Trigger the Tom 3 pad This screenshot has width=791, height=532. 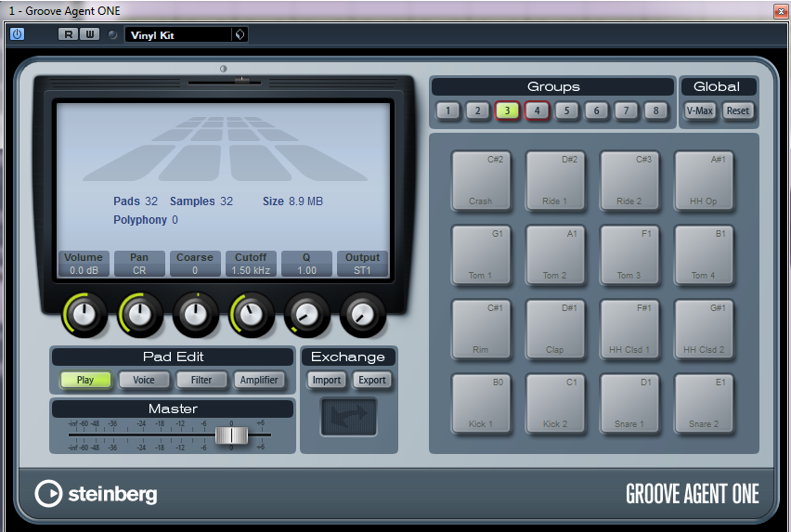tap(629, 254)
